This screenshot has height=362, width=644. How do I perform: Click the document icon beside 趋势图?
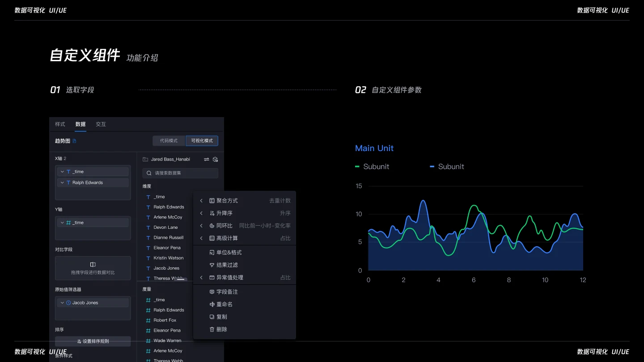[75, 141]
